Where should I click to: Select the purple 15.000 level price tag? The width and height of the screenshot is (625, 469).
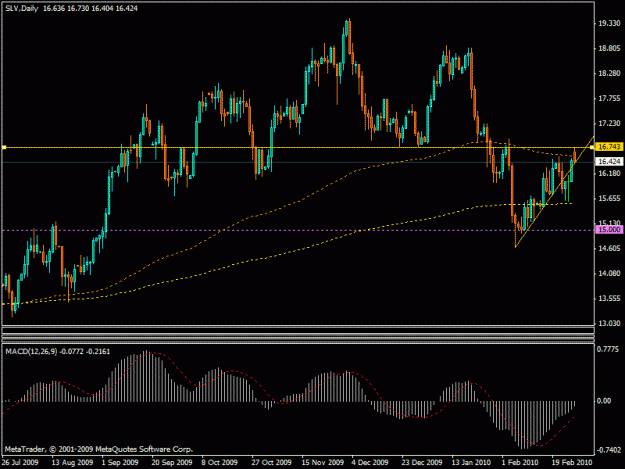609,230
